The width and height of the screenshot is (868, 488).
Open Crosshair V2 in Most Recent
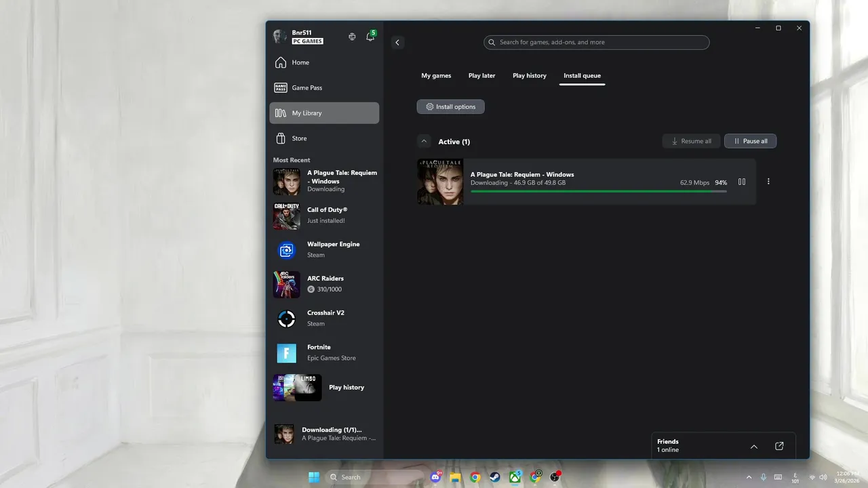[325, 319]
